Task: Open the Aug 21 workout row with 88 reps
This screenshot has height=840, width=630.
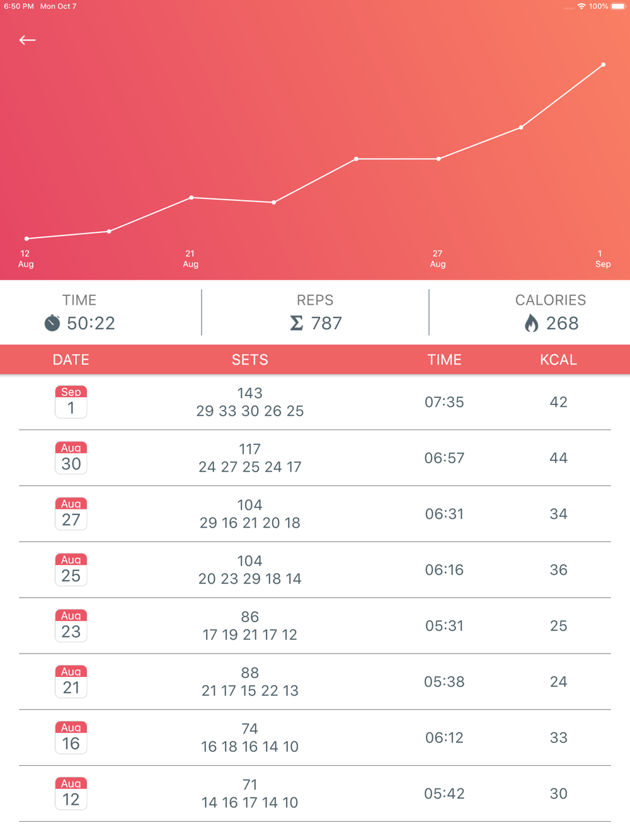Action: pyautogui.click(x=315, y=682)
